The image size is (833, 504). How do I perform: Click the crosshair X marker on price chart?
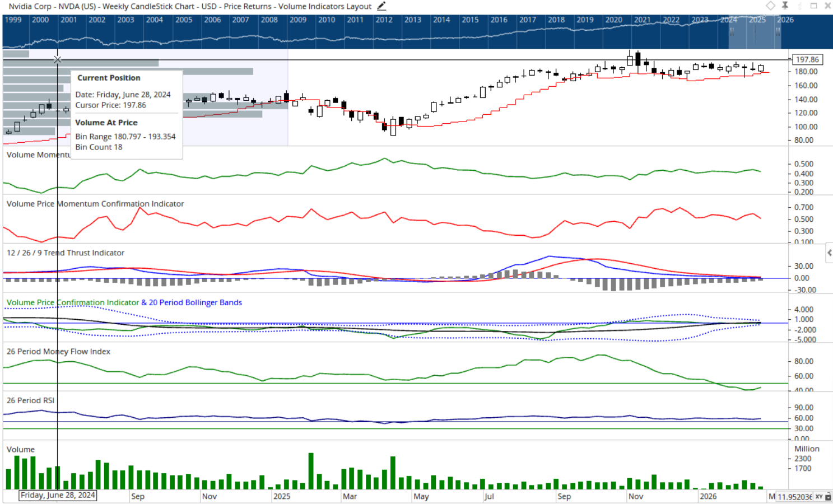click(58, 59)
